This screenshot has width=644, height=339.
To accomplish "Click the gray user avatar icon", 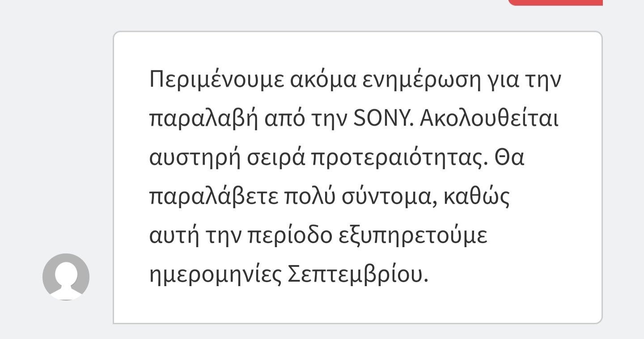I will (x=66, y=277).
